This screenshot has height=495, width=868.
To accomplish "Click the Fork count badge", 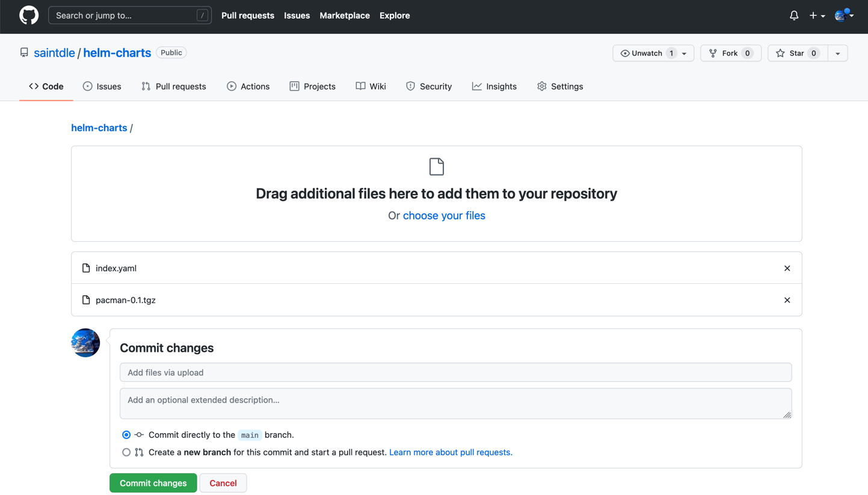I will pyautogui.click(x=747, y=54).
